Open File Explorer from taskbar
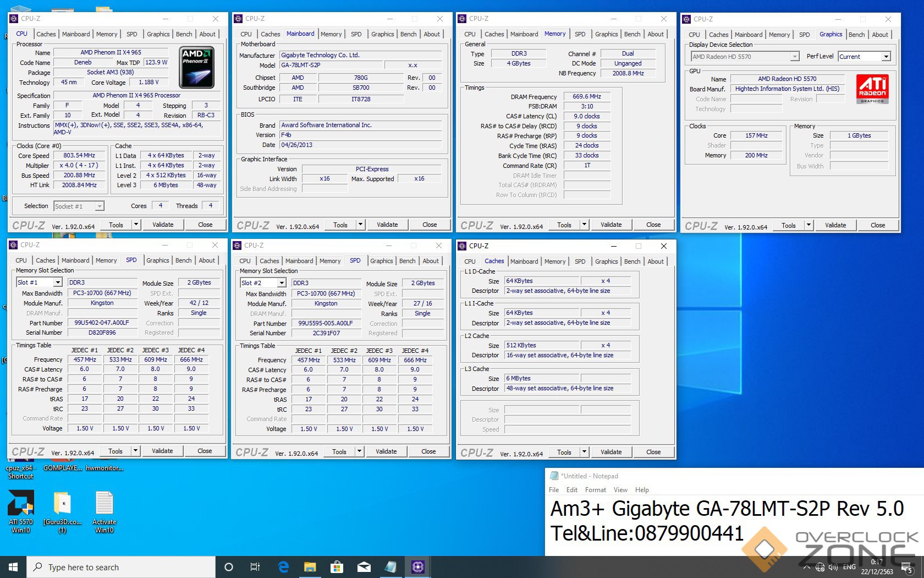Screen dimensions: 924x578 pos(310,567)
